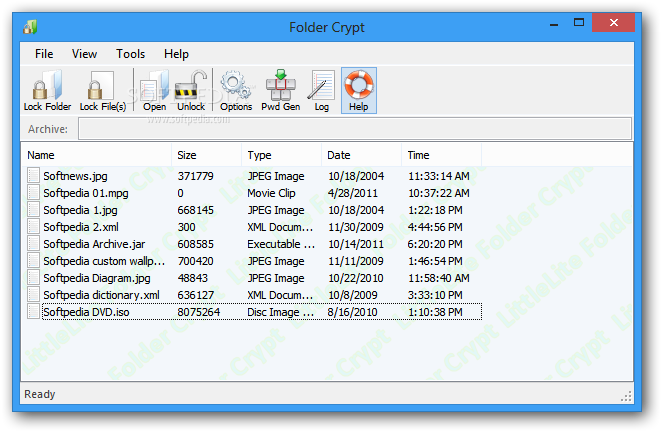This screenshot has width=662, height=432.
Task: Click the time 6:20:20 PM
Action: (435, 244)
